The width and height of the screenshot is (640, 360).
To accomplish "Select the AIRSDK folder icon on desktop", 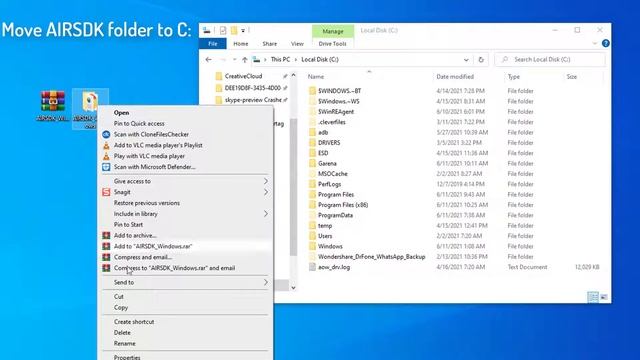I will [90, 102].
